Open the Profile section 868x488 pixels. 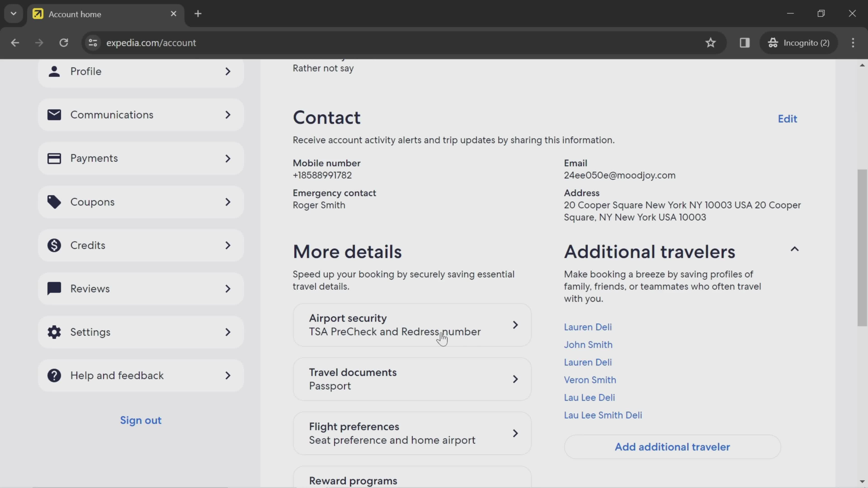[x=140, y=71]
